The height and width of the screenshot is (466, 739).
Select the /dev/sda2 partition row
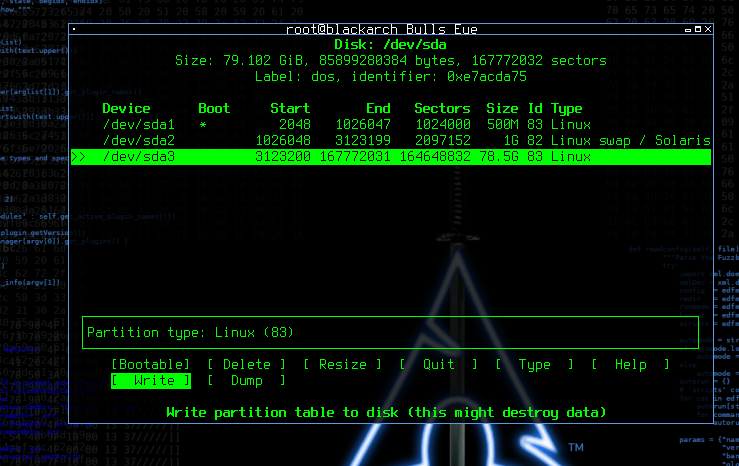391,140
